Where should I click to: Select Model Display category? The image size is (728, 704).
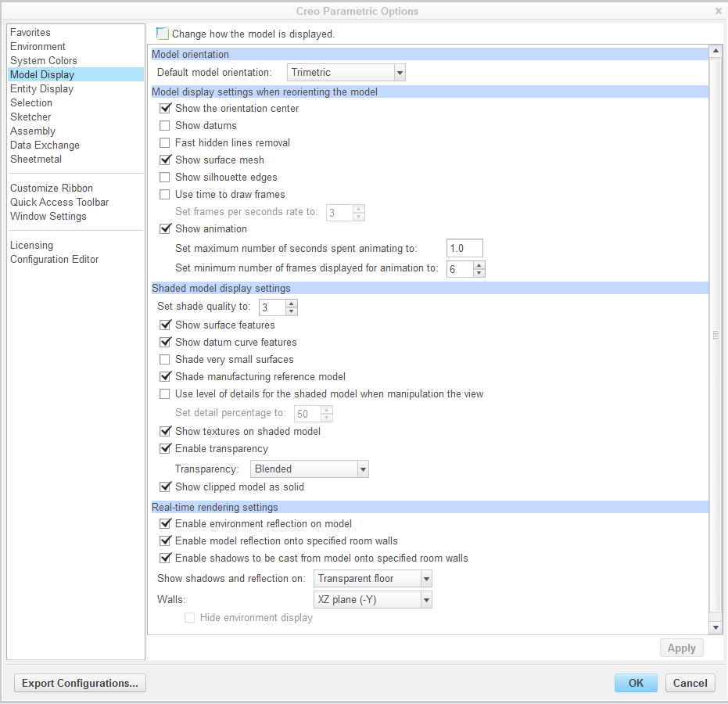(76, 74)
